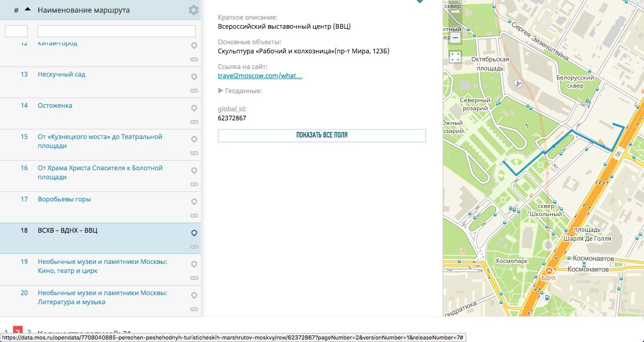This screenshot has width=644, height=342.
Task: Click pin icon for row 15 Кузнецкий мост route
Action: coord(194,140)
